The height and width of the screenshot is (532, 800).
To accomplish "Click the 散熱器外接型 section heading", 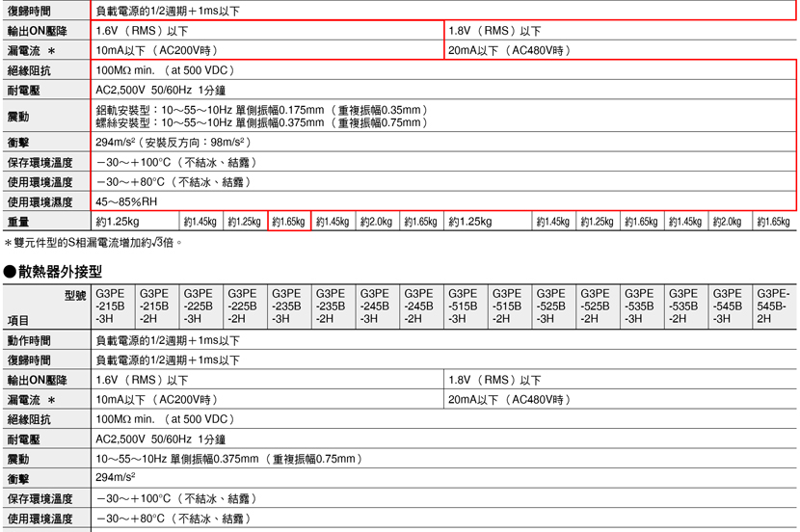I will (53, 272).
